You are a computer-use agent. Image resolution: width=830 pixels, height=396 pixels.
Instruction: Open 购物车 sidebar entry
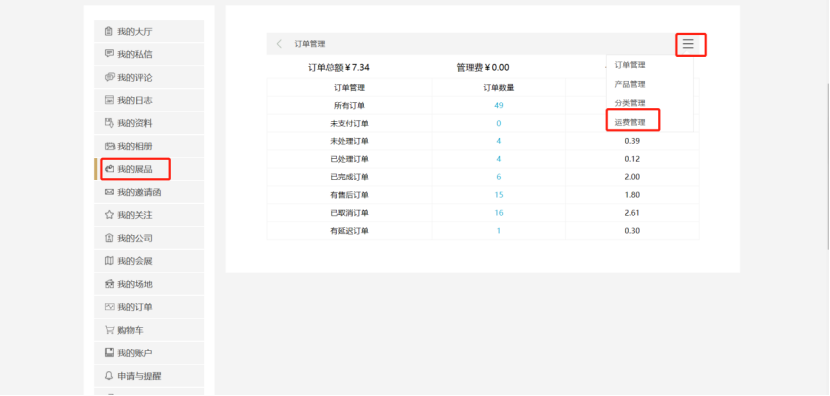(149, 330)
